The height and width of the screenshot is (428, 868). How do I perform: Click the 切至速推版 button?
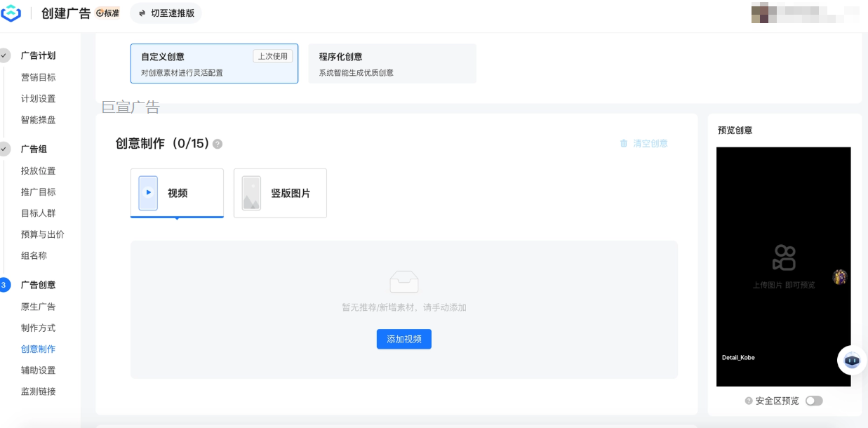click(166, 13)
